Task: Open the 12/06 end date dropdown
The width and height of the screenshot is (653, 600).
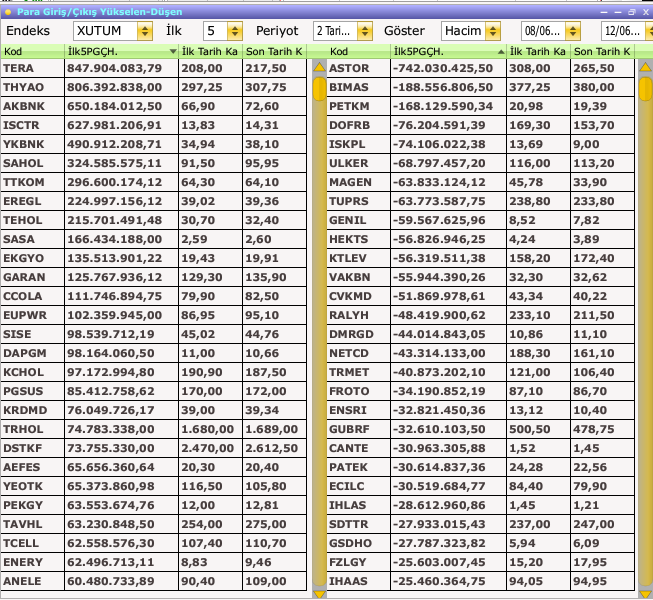Action: pos(649,31)
